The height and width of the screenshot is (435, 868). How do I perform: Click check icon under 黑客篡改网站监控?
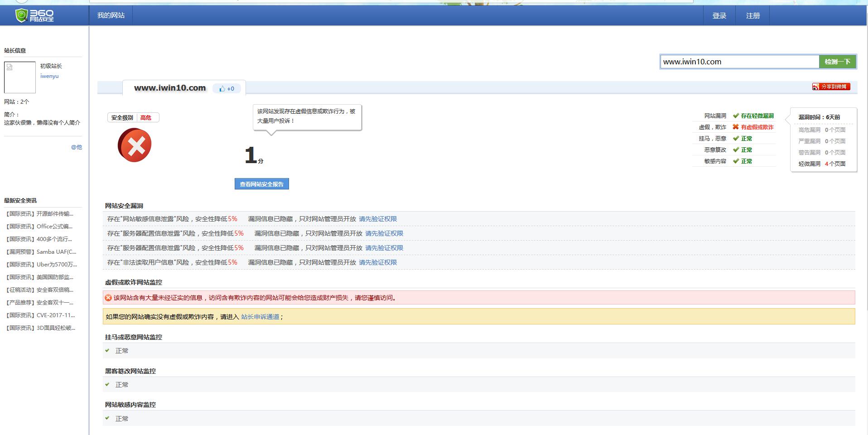click(107, 384)
